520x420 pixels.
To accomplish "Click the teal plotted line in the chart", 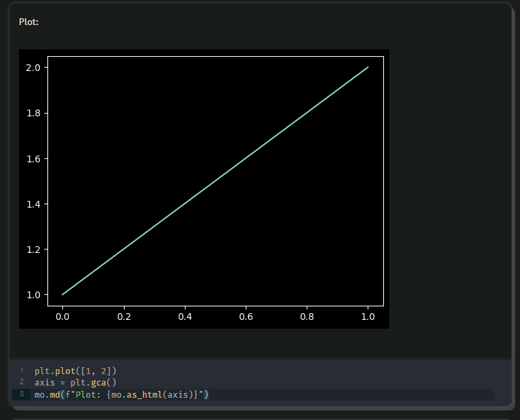I will click(x=215, y=181).
